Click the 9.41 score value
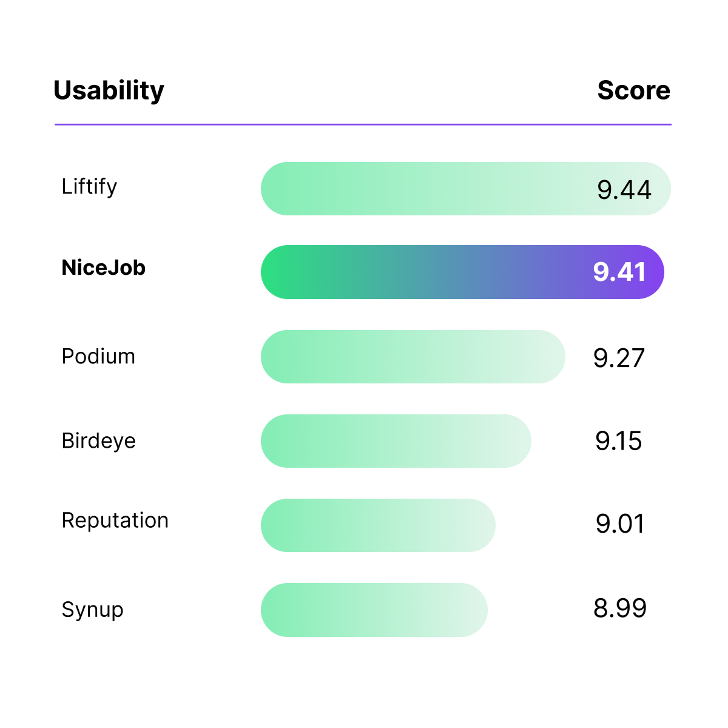Screen dimensions: 728x728 [x=619, y=272]
